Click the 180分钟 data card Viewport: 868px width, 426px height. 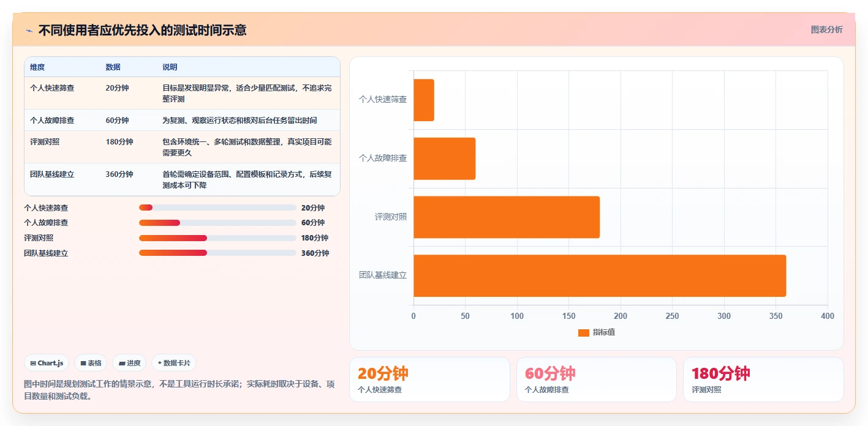click(x=763, y=379)
